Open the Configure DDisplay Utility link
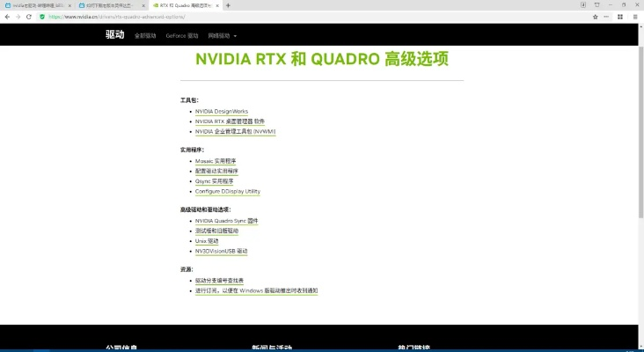Image resolution: width=644 pixels, height=352 pixels. [x=227, y=191]
